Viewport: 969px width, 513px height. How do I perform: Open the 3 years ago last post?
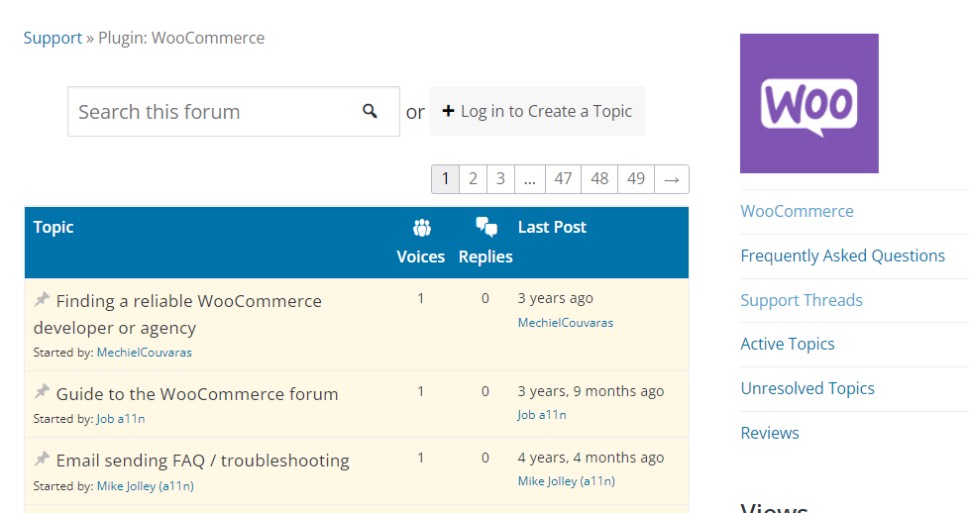point(556,299)
